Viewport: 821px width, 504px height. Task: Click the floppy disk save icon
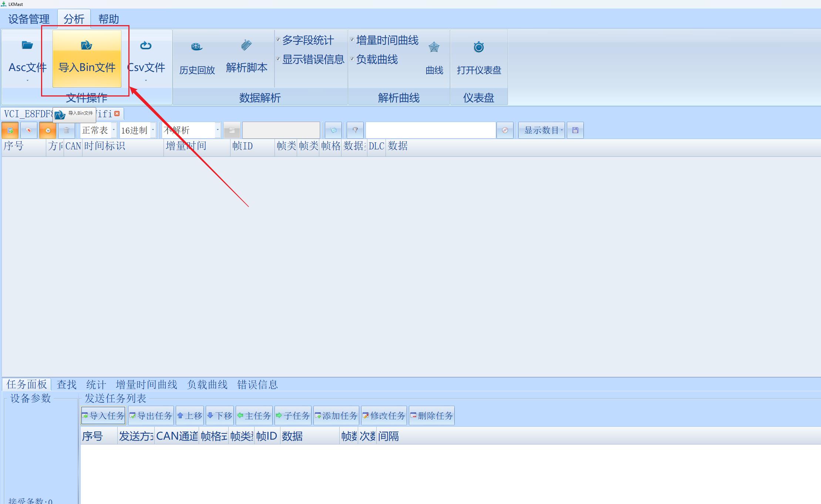(x=575, y=130)
